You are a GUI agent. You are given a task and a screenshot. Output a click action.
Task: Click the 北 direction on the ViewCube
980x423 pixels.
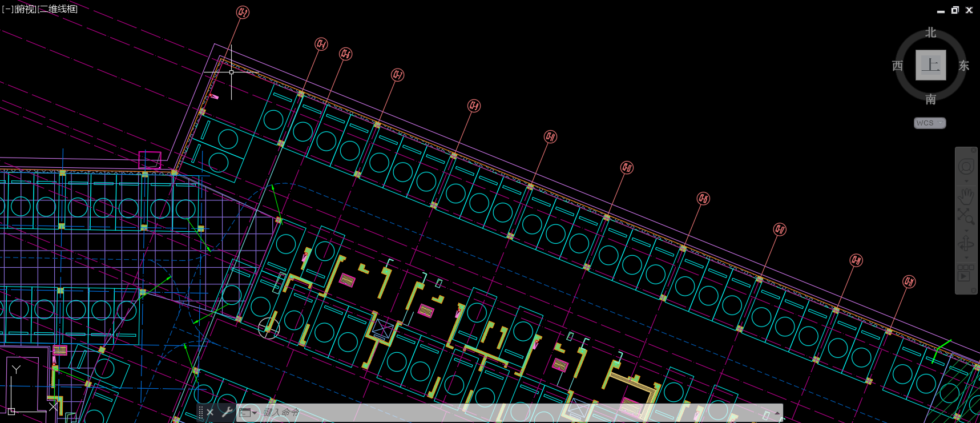(x=931, y=33)
